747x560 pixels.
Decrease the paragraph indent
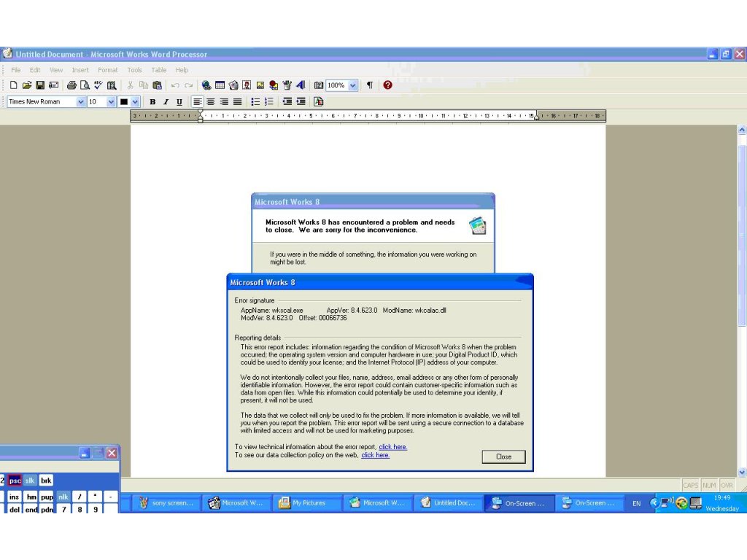[x=287, y=101]
